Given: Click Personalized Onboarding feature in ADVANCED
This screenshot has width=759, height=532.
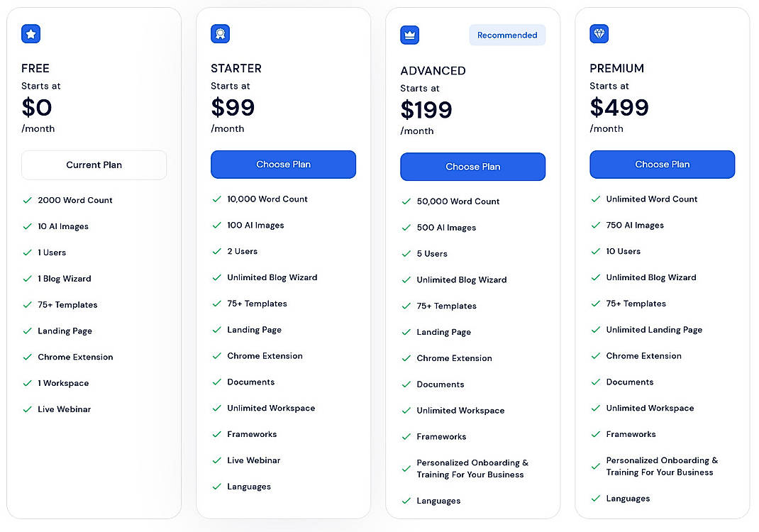Looking at the screenshot, I should point(472,467).
